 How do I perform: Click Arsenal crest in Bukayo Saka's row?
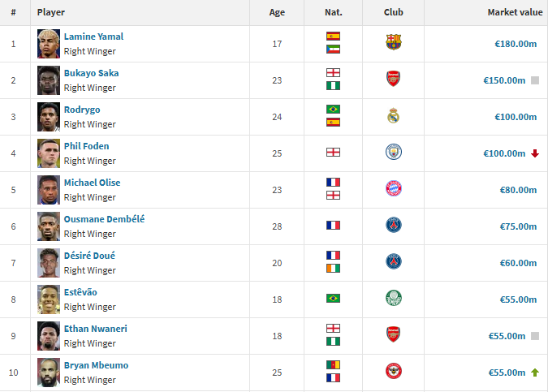coord(394,79)
